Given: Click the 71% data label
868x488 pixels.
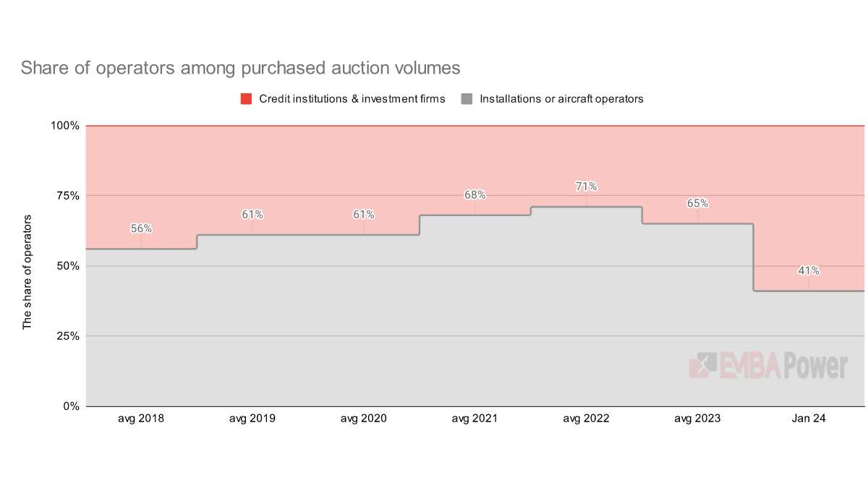Looking at the screenshot, I should [x=586, y=187].
